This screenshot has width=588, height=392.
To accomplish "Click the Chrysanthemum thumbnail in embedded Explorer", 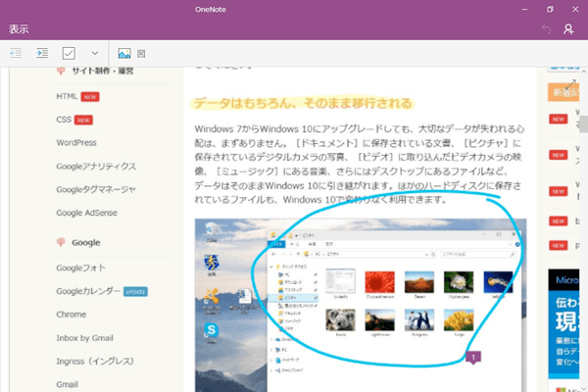I will tap(380, 282).
